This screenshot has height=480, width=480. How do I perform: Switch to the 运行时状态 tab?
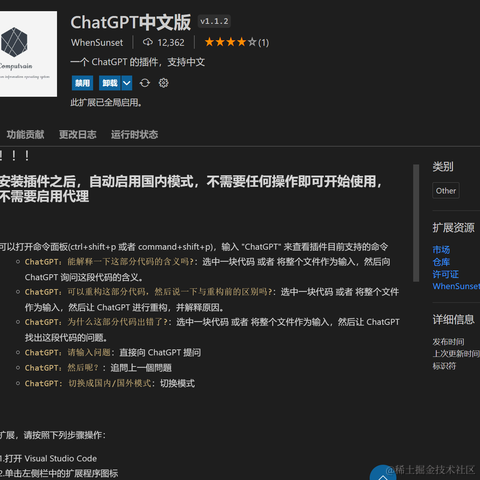coord(134,135)
